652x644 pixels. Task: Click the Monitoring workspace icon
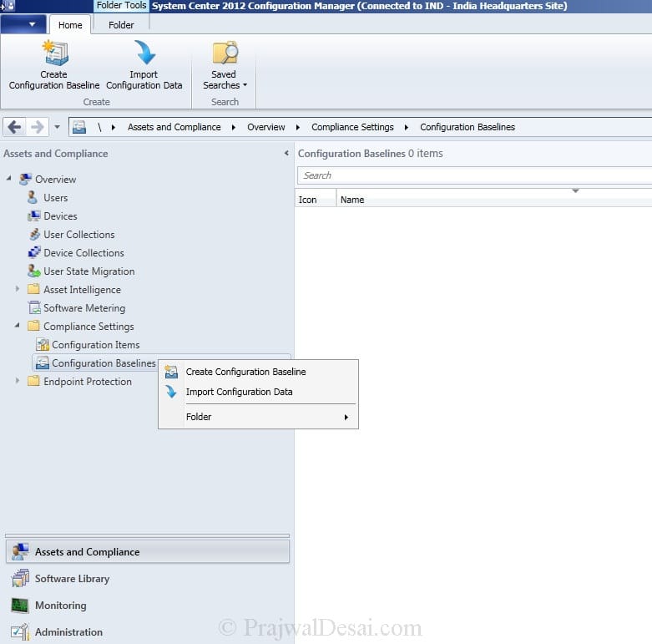point(20,606)
